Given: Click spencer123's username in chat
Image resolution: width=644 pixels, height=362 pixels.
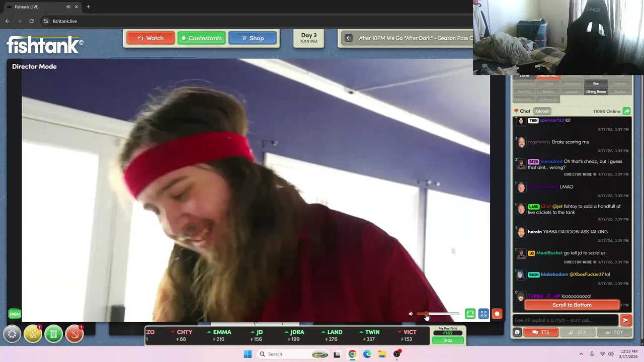Looking at the screenshot, I should (x=552, y=120).
